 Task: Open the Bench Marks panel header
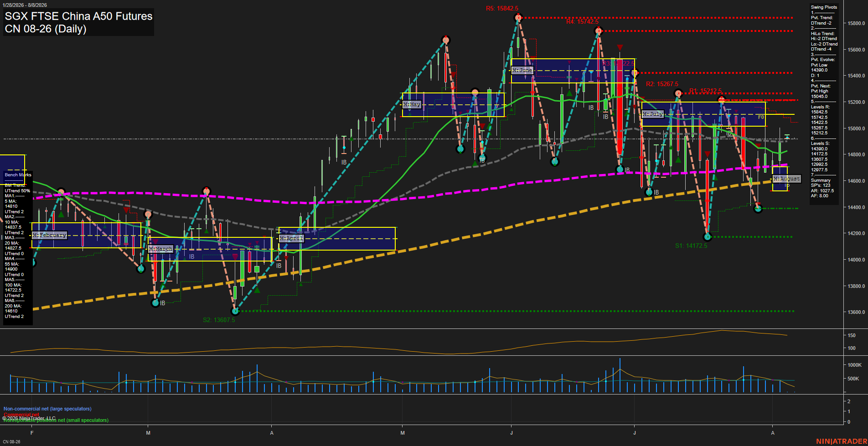point(18,175)
